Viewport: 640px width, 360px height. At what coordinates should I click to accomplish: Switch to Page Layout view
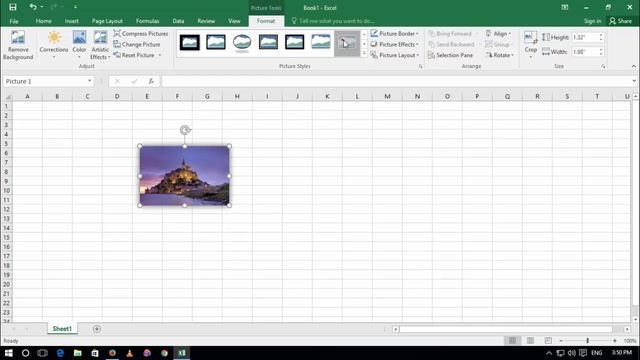(x=530, y=340)
